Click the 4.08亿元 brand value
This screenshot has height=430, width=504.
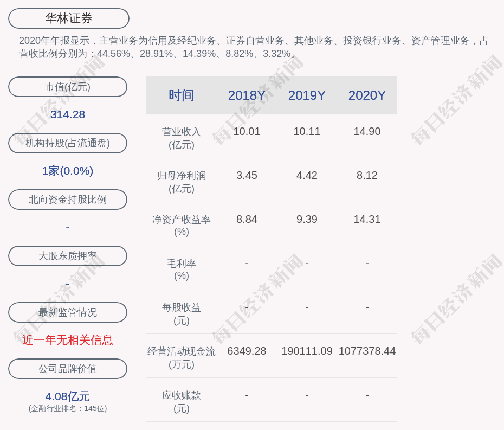(68, 396)
